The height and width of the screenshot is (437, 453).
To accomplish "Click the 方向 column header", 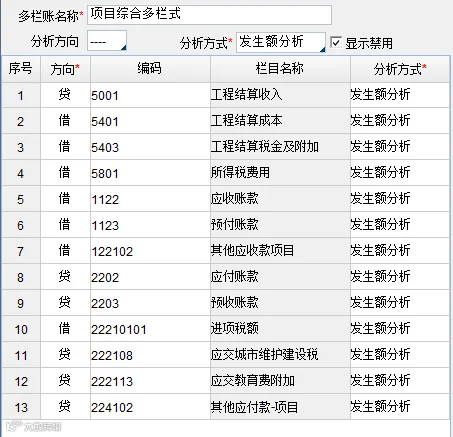I will pyautogui.click(x=65, y=69).
